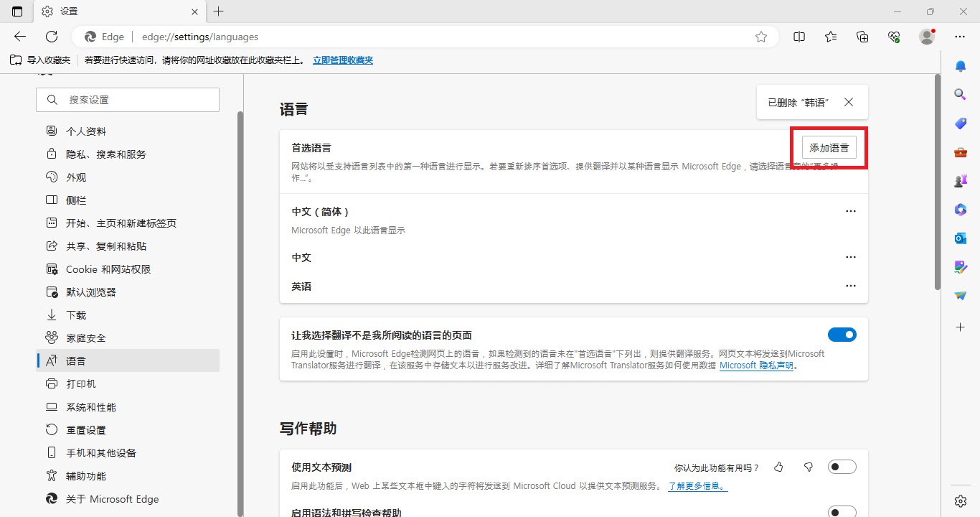Toggle 让我选择翻译不是我所阅读的语言的页面 switch

[x=842, y=335]
